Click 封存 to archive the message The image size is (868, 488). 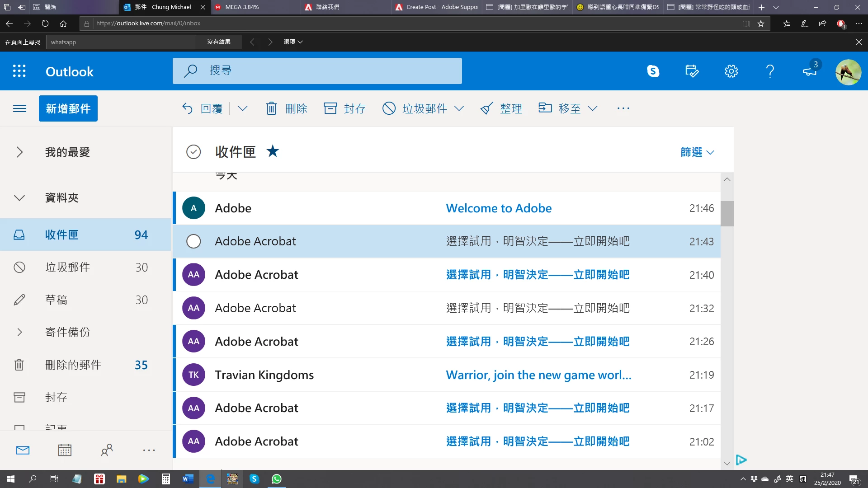[x=344, y=108]
